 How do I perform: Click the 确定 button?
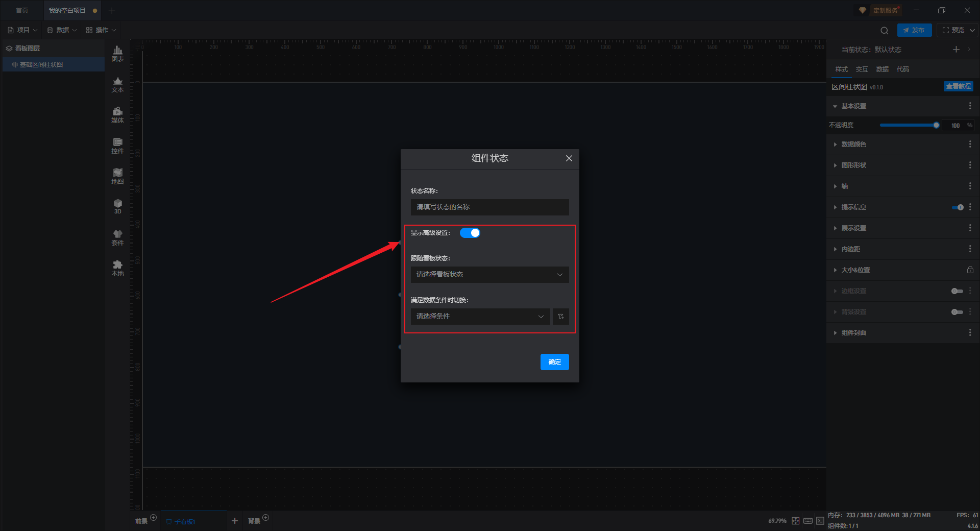pos(555,362)
